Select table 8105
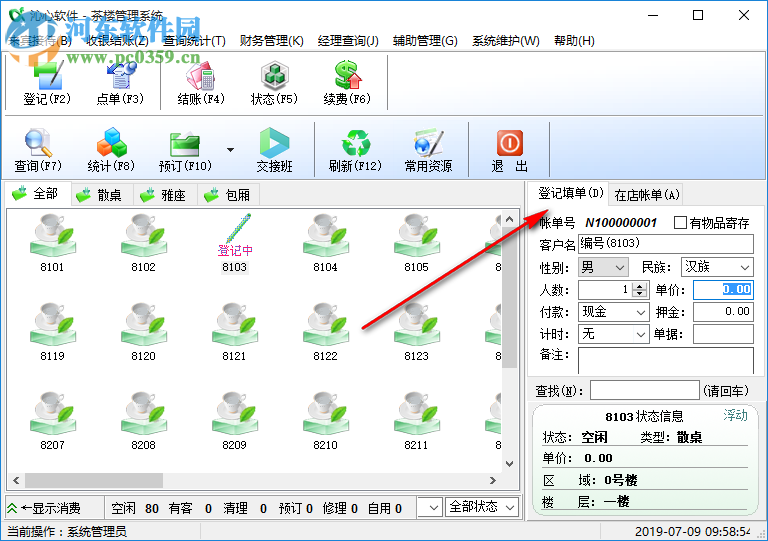The image size is (768, 541). (x=416, y=243)
